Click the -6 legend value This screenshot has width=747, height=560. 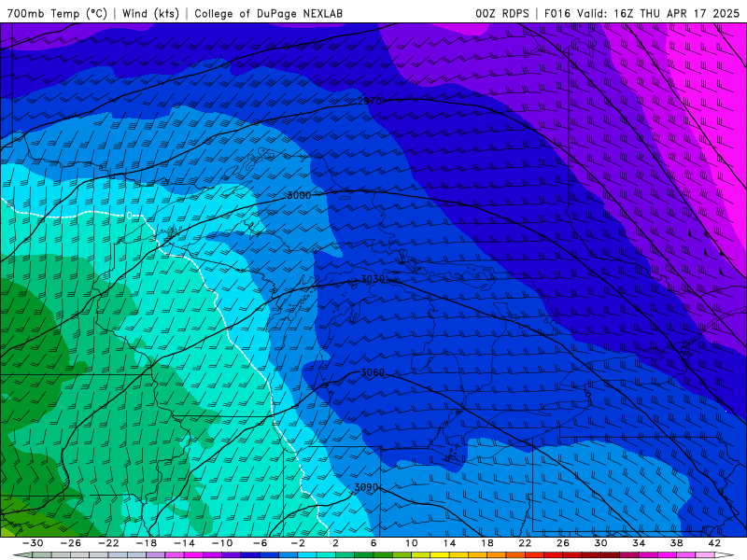(260, 543)
